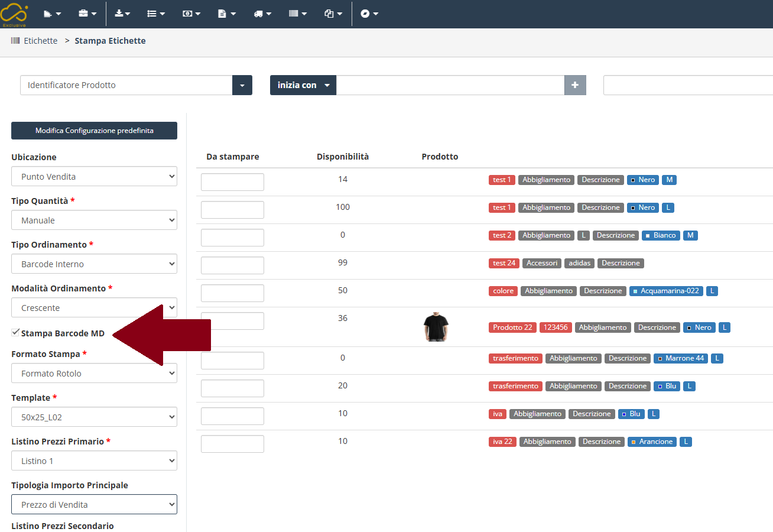Click the 'colore' red tag
Viewport: 773px width, 532px height.
tap(503, 291)
